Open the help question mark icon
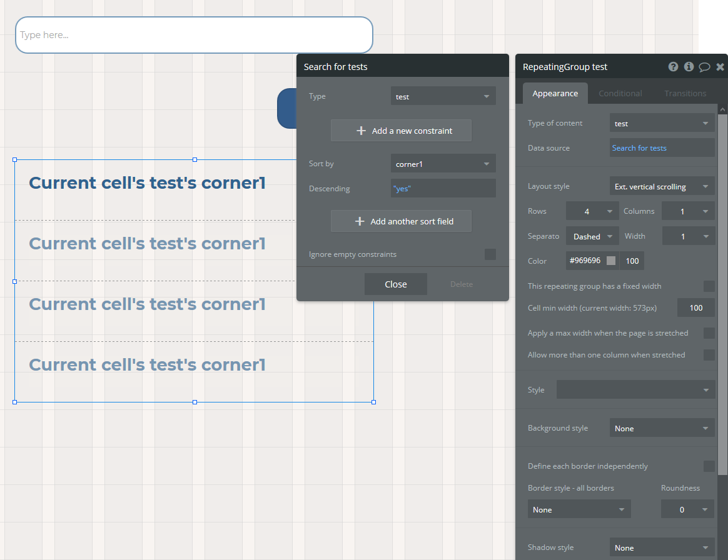The height and width of the screenshot is (560, 728). tap(673, 67)
